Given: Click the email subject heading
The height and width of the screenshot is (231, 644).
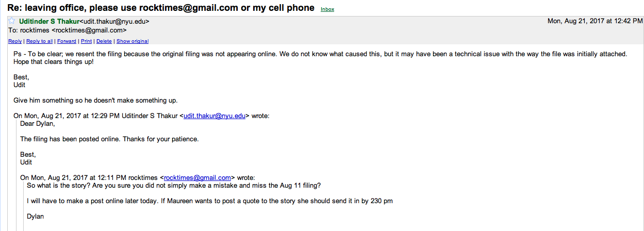Looking at the screenshot, I should (160, 8).
